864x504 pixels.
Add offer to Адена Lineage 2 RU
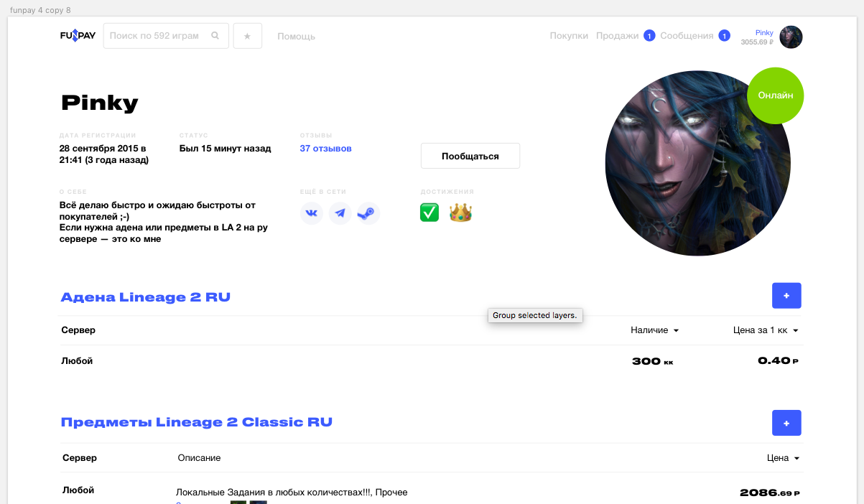[786, 296]
